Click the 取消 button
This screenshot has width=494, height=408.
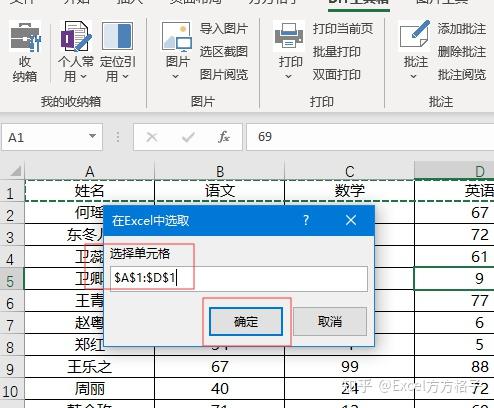pyautogui.click(x=330, y=321)
